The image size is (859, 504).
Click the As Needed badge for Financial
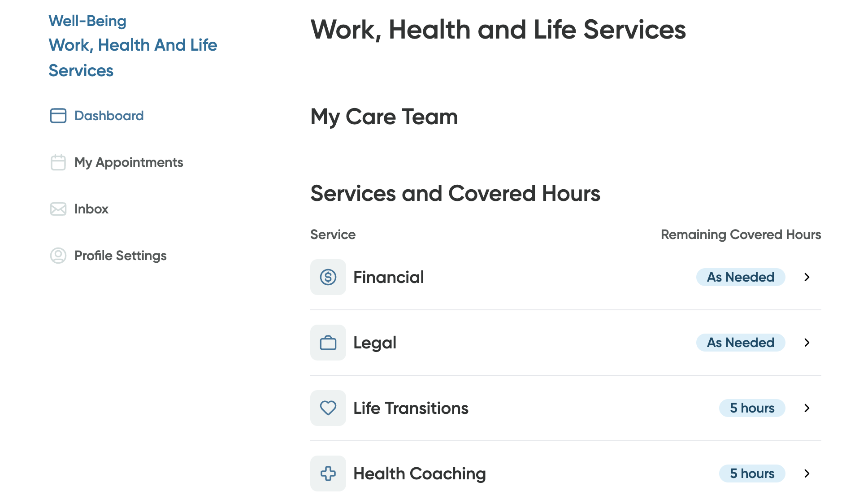point(740,277)
